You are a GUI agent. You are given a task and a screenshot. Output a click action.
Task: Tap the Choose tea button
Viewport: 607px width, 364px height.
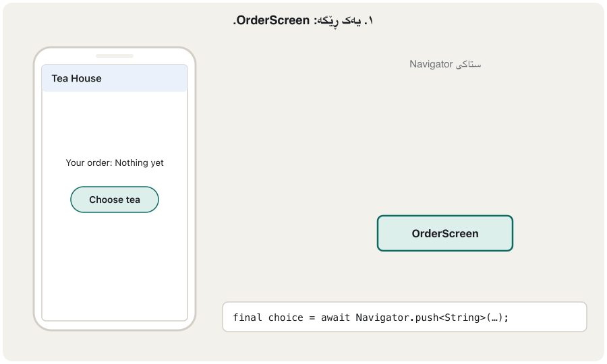[x=115, y=200]
